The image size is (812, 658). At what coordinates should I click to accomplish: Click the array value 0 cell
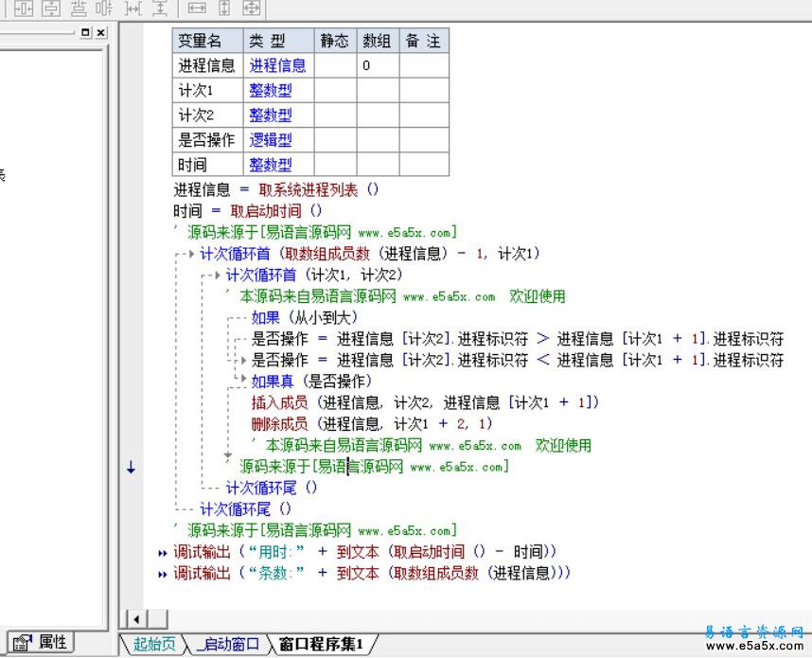point(378,65)
